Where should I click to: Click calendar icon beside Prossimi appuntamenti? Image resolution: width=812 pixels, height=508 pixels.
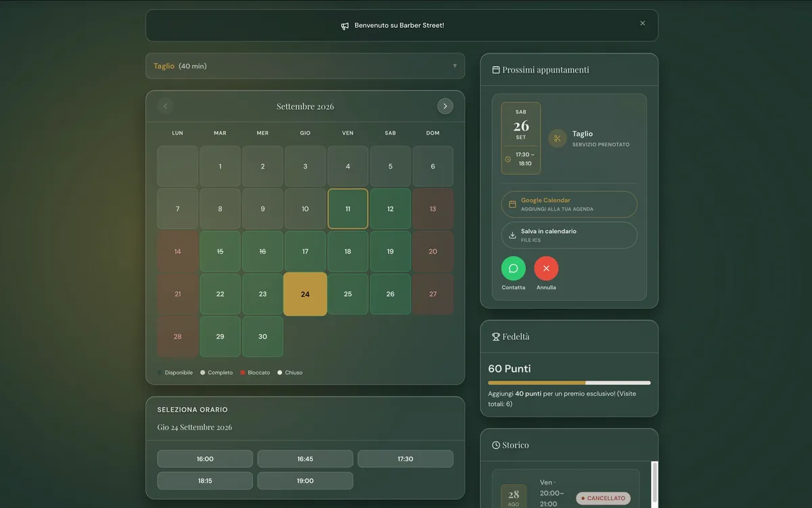[496, 70]
